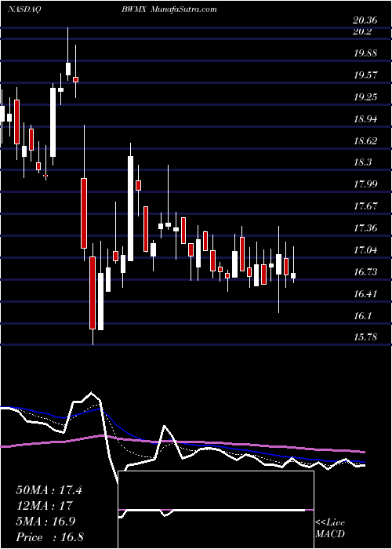392x549 pixels.
Task: Click the 20.36 price axis label
Action: (x=365, y=21)
